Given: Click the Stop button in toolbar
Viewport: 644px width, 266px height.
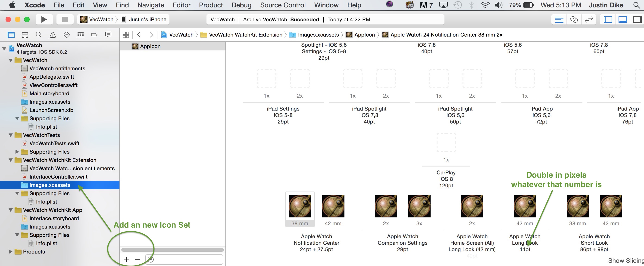Looking at the screenshot, I should pyautogui.click(x=65, y=19).
